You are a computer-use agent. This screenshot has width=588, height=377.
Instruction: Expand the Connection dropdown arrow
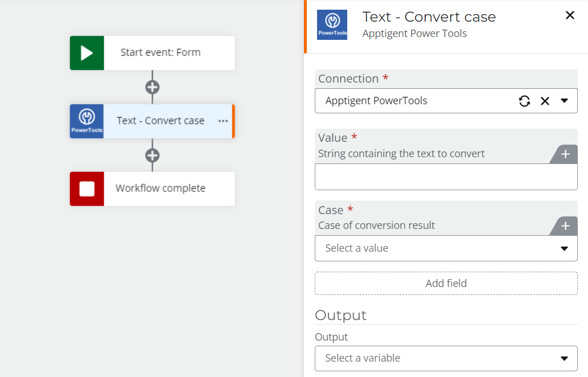564,101
